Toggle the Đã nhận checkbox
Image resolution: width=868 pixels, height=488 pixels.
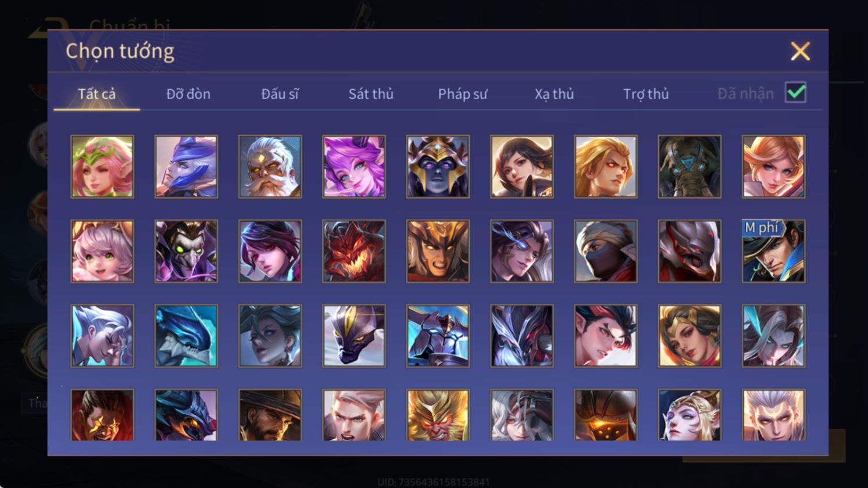pos(795,92)
